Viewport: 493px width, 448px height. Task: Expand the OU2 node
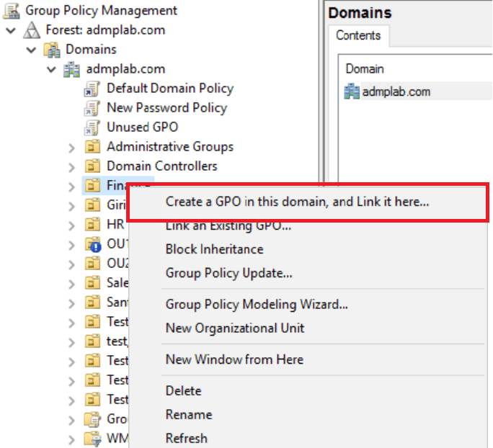coord(71,264)
